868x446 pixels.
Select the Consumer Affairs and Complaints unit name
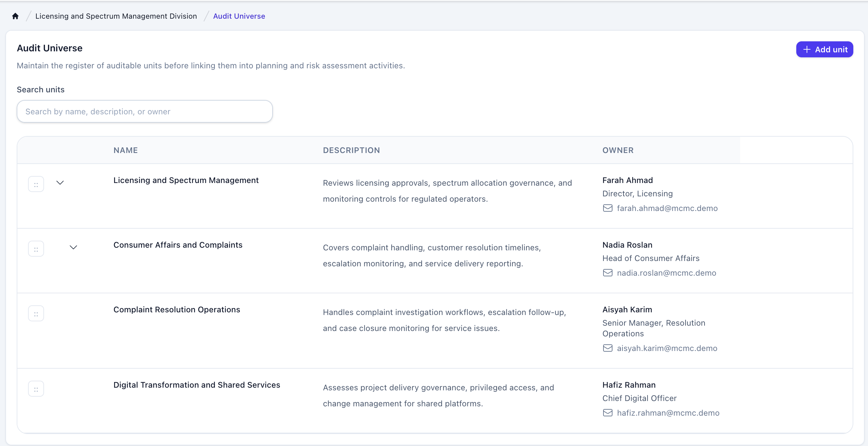(x=178, y=245)
